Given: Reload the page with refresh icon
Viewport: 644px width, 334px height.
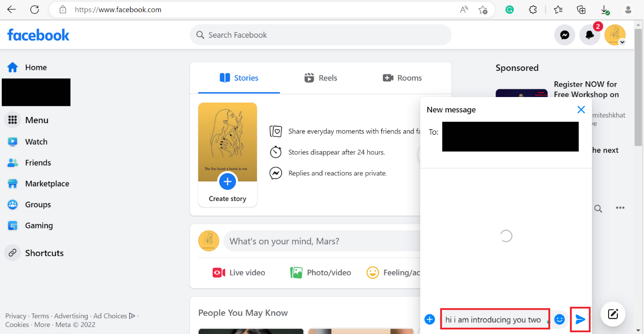Looking at the screenshot, I should (x=35, y=10).
